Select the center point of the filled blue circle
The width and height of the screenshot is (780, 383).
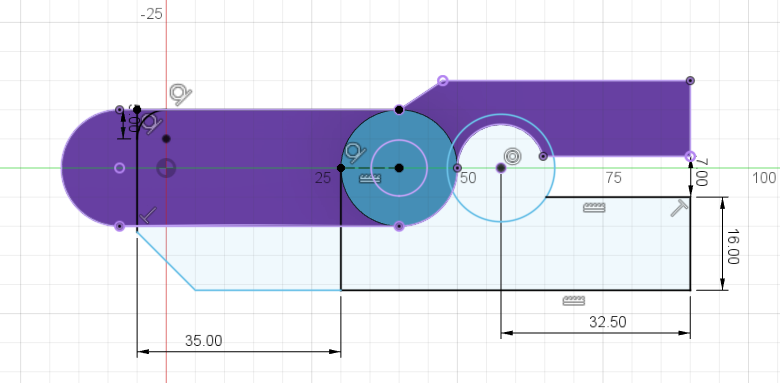coord(399,168)
